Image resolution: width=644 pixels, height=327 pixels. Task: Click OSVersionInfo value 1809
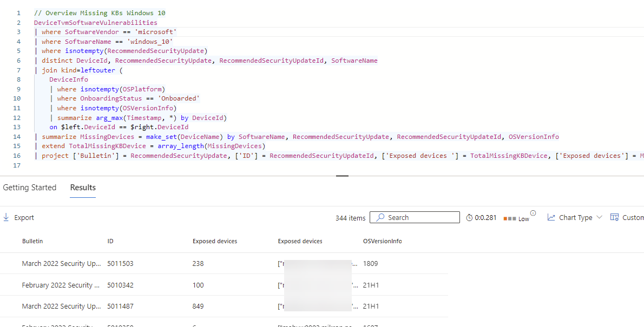[x=371, y=263]
